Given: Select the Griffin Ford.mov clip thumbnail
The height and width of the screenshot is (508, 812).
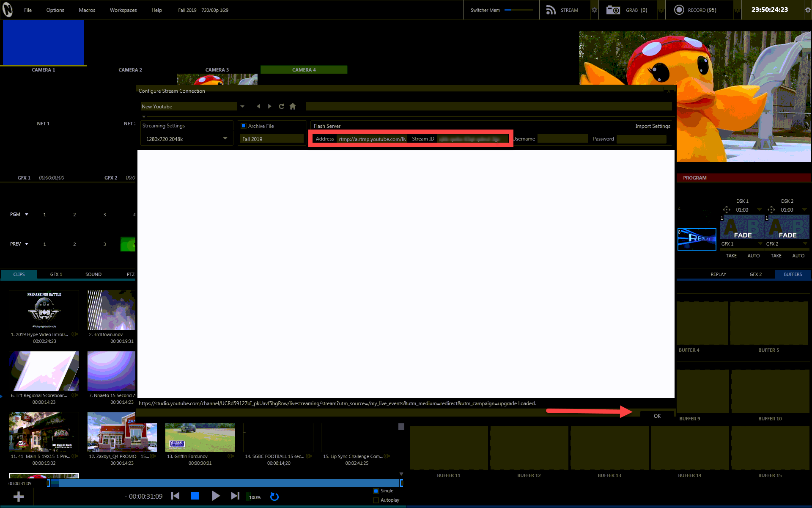Looking at the screenshot, I should click(x=200, y=437).
